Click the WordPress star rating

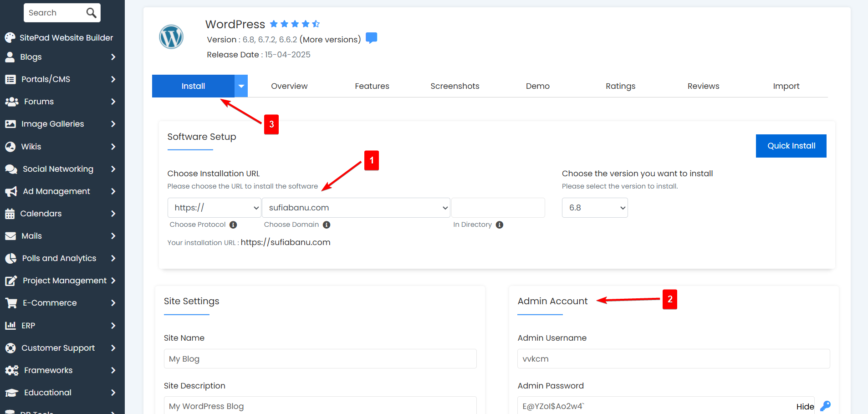coord(295,24)
